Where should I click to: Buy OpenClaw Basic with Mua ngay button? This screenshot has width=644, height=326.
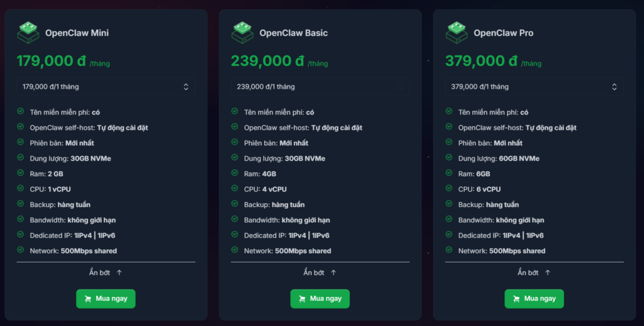coord(319,299)
